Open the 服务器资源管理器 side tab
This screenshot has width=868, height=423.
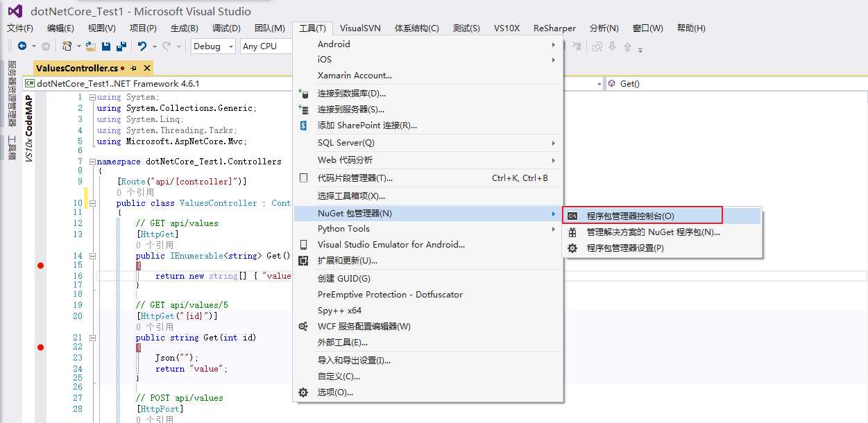pyautogui.click(x=10, y=94)
